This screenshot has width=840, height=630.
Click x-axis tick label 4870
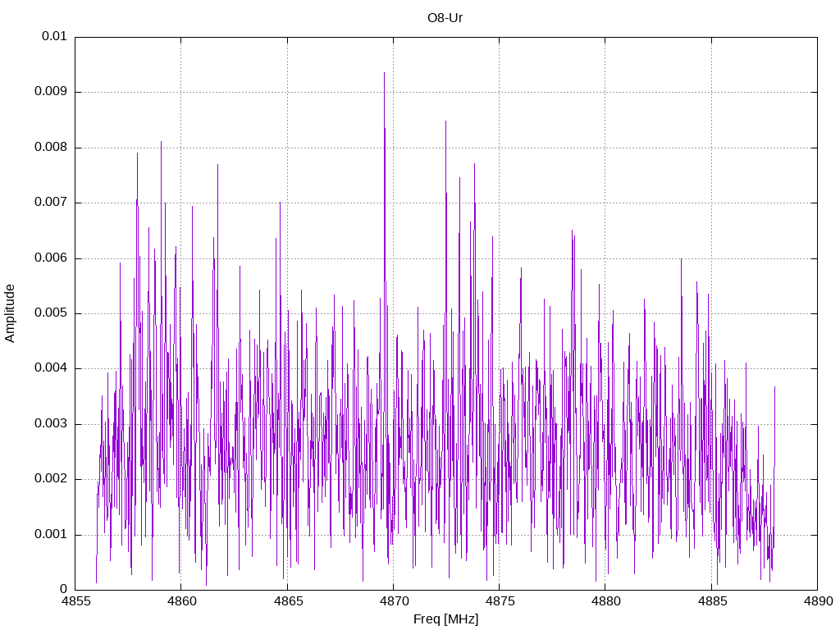393,601
